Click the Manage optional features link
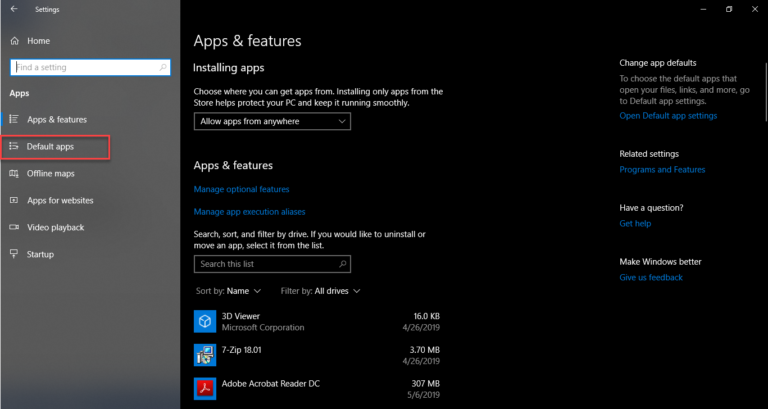The width and height of the screenshot is (768, 409). [x=241, y=189]
